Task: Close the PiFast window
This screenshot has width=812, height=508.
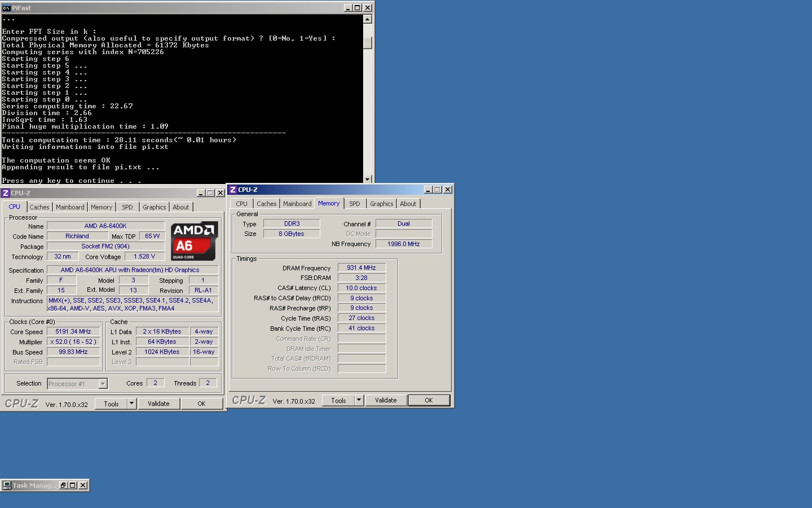Action: pos(368,8)
